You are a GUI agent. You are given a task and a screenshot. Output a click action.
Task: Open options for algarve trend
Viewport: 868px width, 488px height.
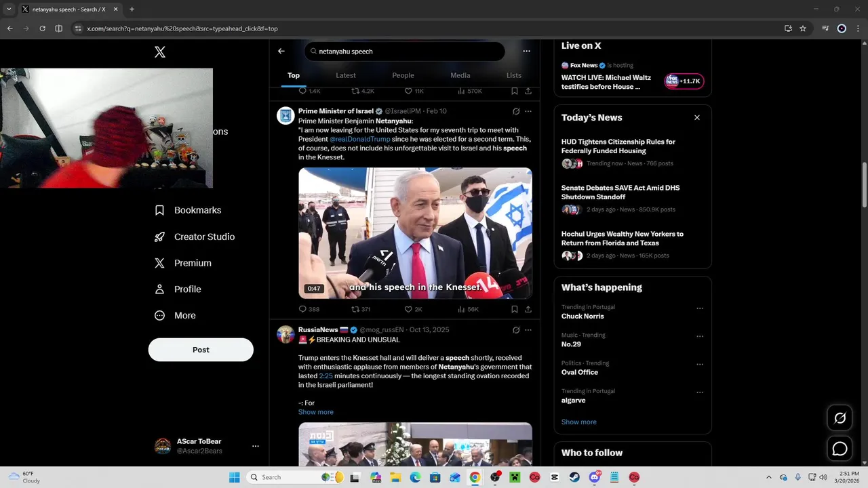[x=699, y=392]
